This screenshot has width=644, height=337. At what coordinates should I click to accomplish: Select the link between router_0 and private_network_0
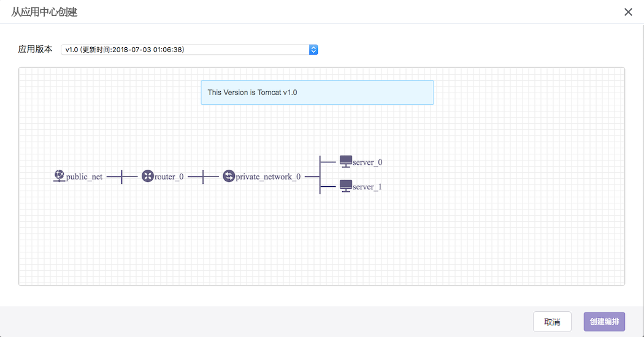[203, 176]
